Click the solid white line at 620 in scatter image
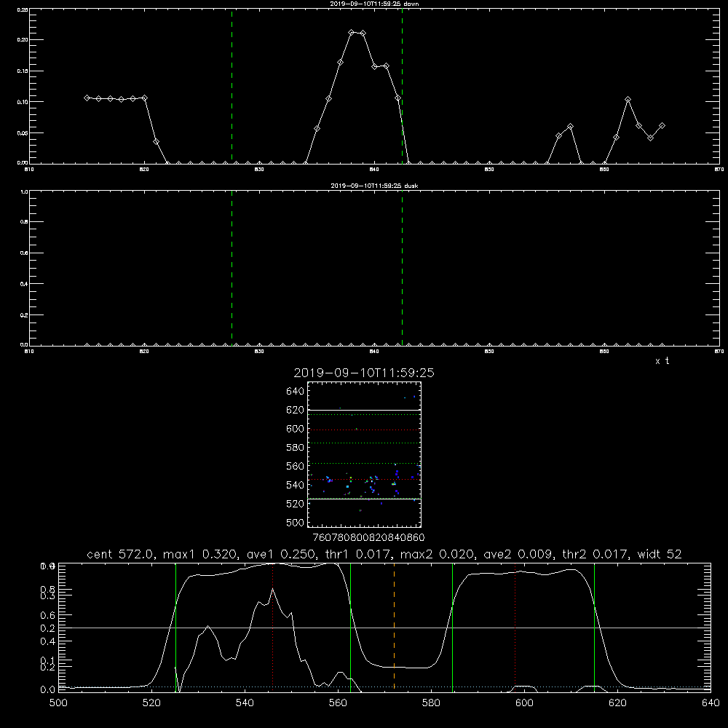The width and height of the screenshot is (728, 728). pyautogui.click(x=364, y=411)
